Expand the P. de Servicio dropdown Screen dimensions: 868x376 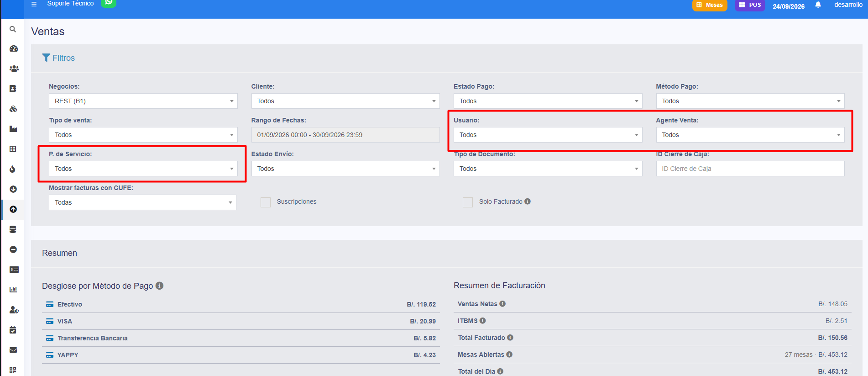tap(143, 169)
